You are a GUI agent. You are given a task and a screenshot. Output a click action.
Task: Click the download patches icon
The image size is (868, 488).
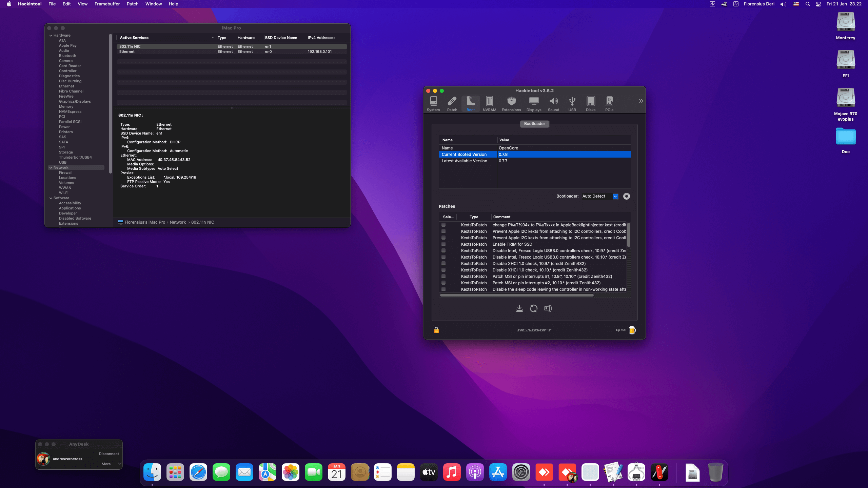point(519,308)
